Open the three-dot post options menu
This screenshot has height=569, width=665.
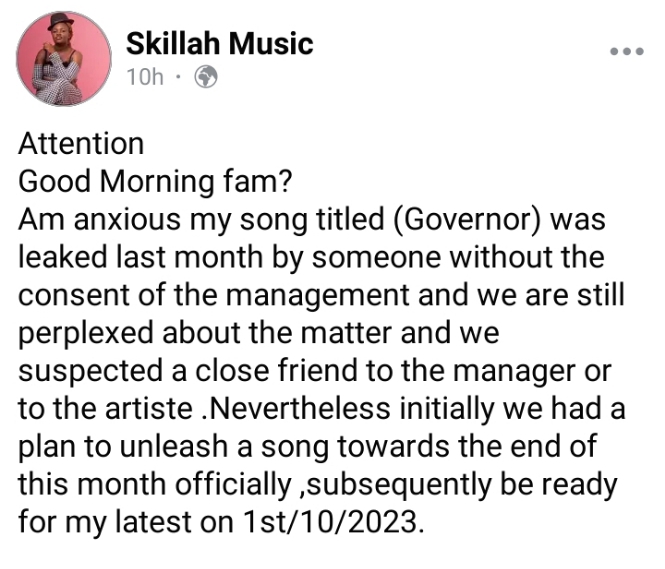point(628,51)
